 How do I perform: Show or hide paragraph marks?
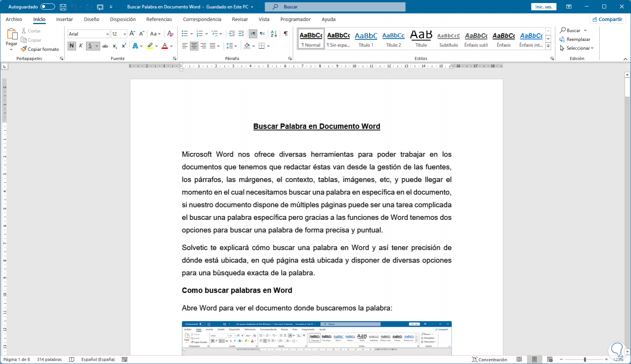(286, 34)
